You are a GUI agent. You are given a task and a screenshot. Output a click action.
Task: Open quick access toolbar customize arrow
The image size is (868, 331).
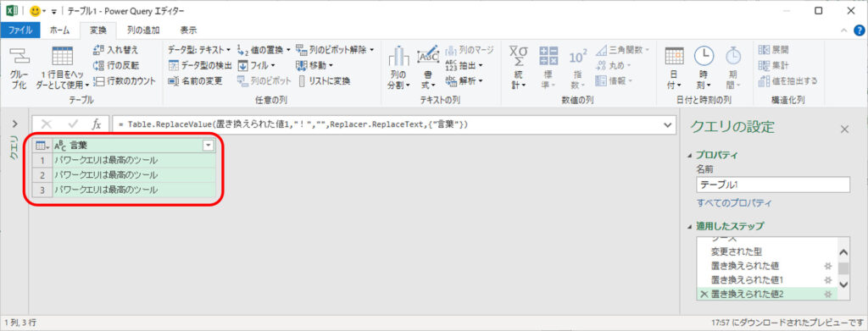(53, 11)
